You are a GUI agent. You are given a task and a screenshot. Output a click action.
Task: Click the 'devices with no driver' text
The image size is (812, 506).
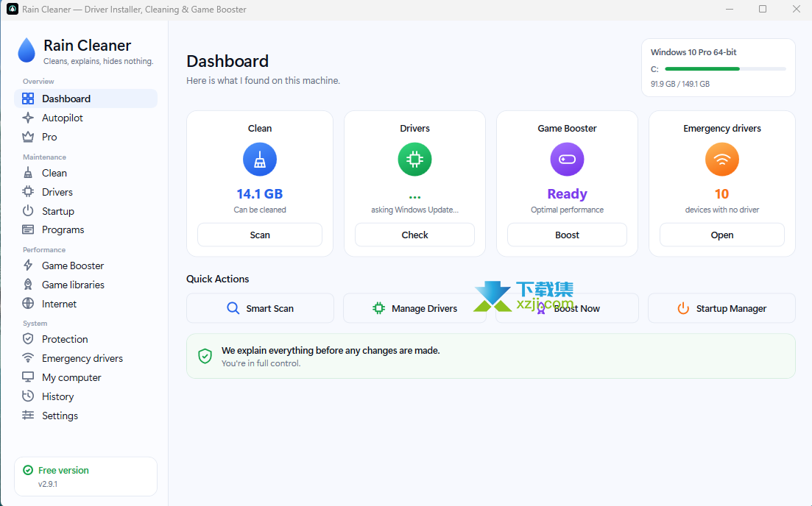[x=722, y=210]
